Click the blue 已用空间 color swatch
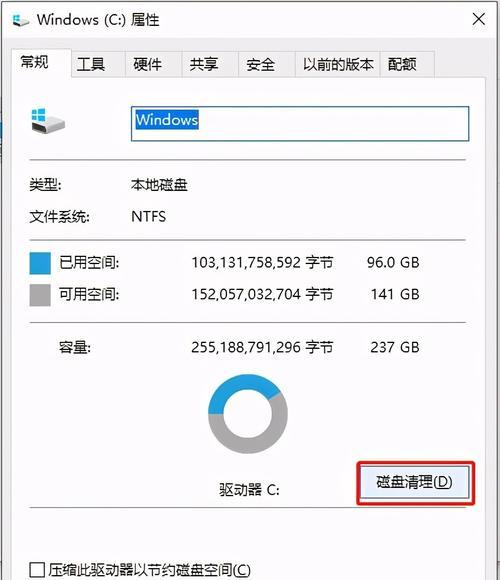The width and height of the screenshot is (500, 580). point(40,263)
